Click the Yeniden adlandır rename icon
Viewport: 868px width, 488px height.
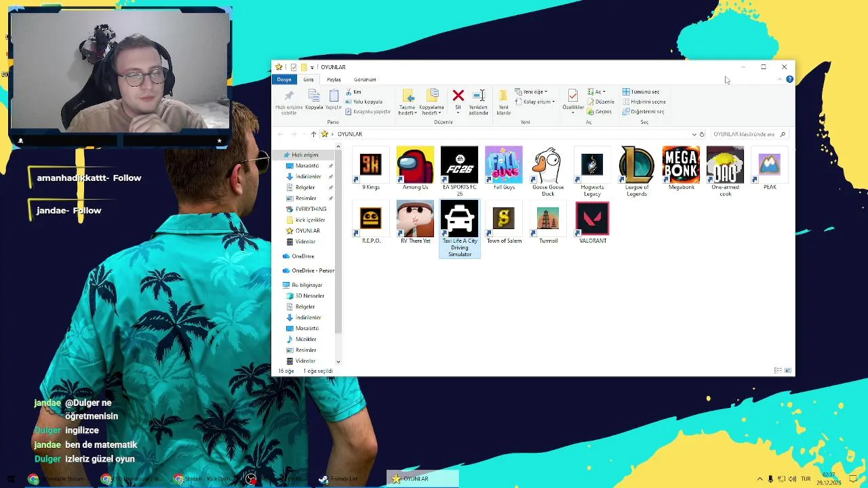(x=479, y=96)
